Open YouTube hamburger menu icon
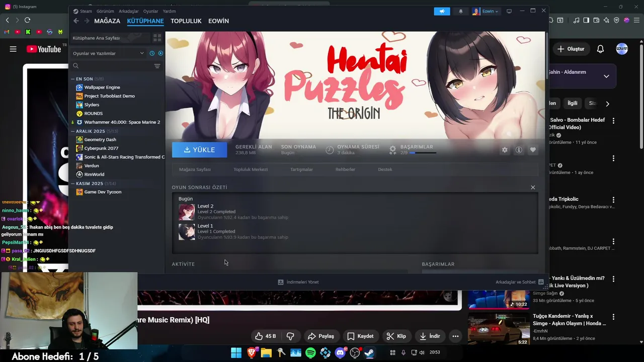Viewport: 644px width, 362px height. click(x=13, y=49)
